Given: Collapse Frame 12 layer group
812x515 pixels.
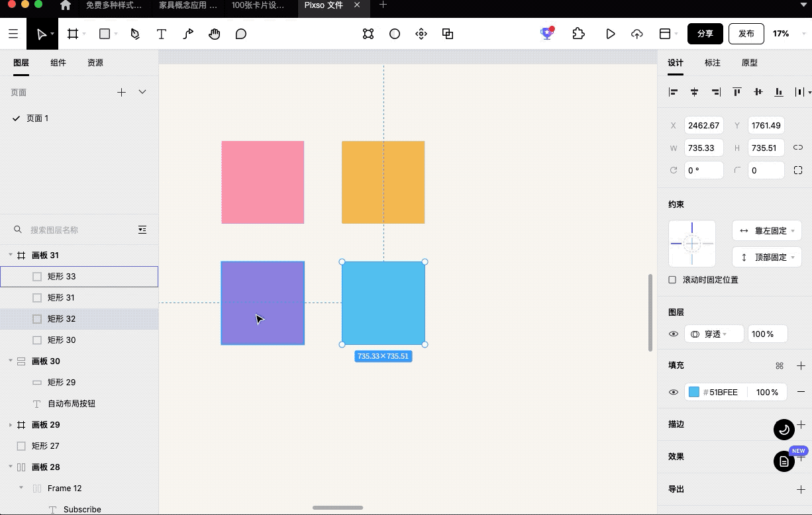Looking at the screenshot, I should [21, 488].
